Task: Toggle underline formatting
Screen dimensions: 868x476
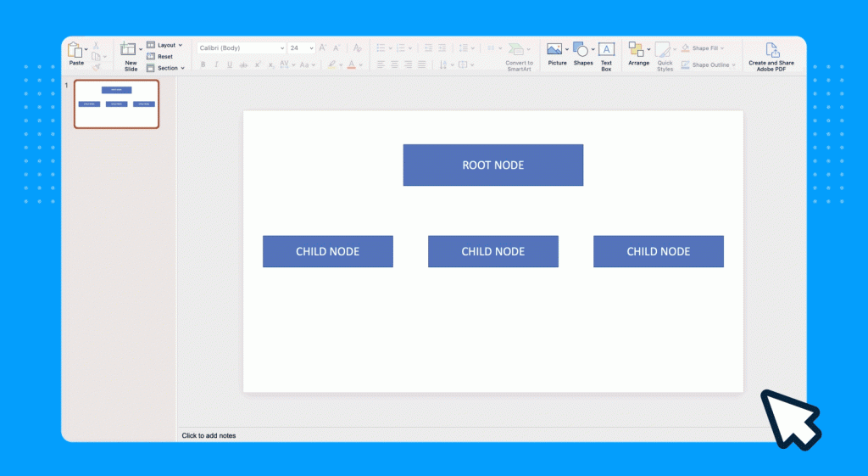Action: 230,64
